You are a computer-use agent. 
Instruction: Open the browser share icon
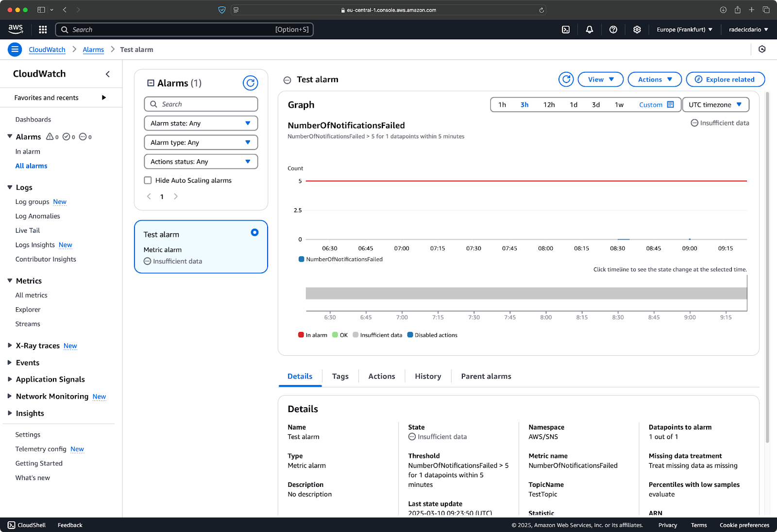click(x=738, y=10)
